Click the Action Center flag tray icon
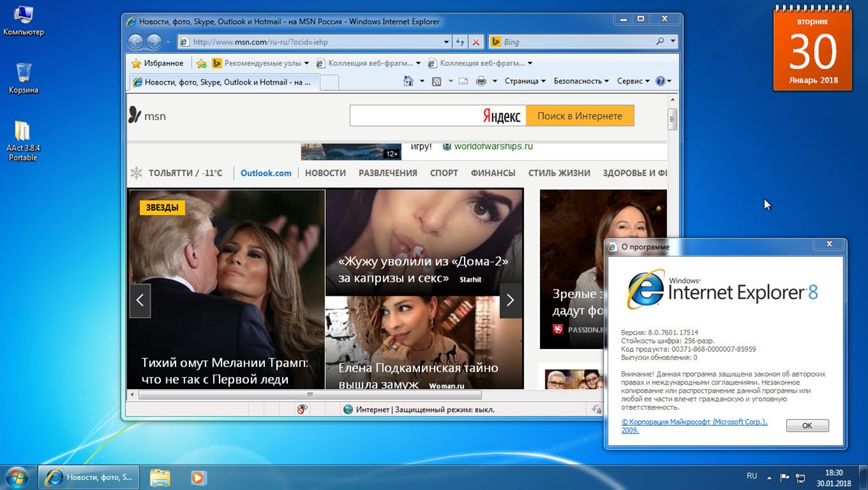This screenshot has width=868, height=490. pyautogui.click(x=785, y=478)
